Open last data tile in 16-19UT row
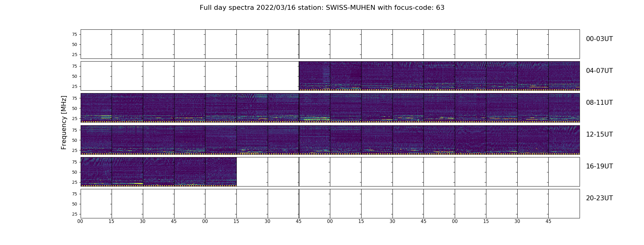 click(221, 171)
